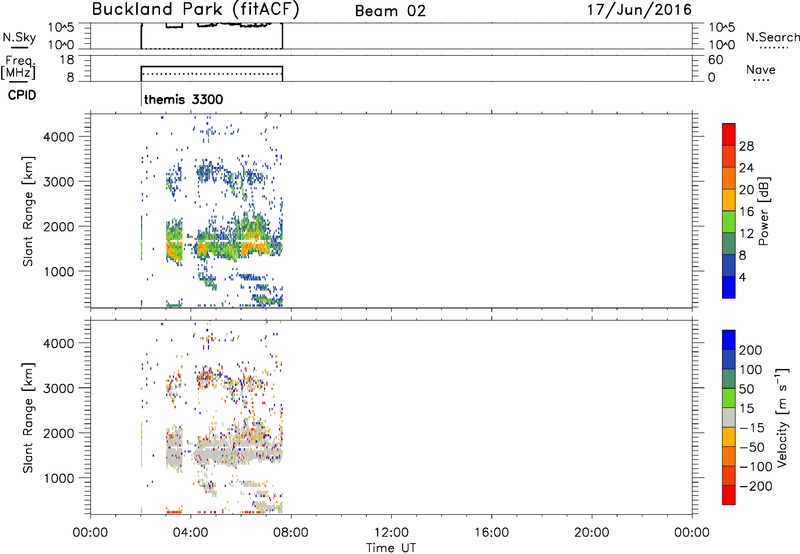The height and width of the screenshot is (554, 800).
Task: Click the '12:00' time axis label
Action: pos(391,533)
